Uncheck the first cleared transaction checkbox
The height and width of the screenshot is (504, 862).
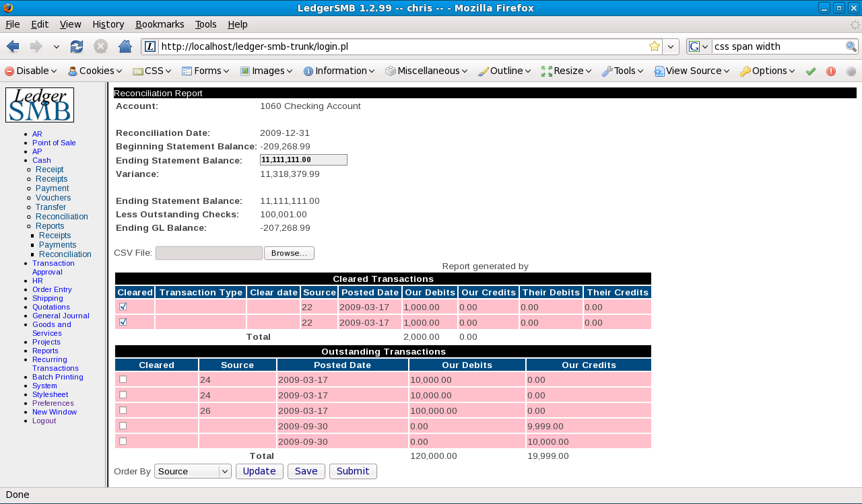coord(123,307)
